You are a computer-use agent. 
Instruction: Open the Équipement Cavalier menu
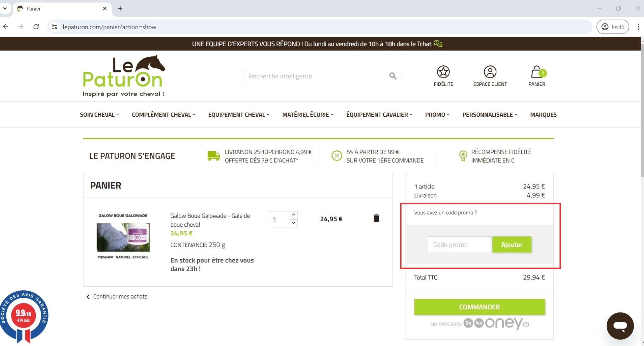click(379, 115)
